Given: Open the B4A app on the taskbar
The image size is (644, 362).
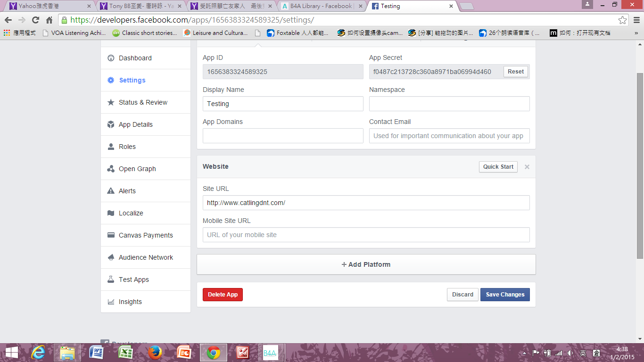Looking at the screenshot, I should click(270, 353).
